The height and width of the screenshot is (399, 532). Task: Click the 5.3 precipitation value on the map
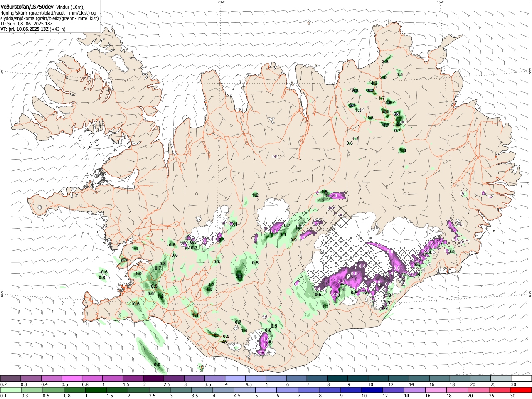pos(355,91)
